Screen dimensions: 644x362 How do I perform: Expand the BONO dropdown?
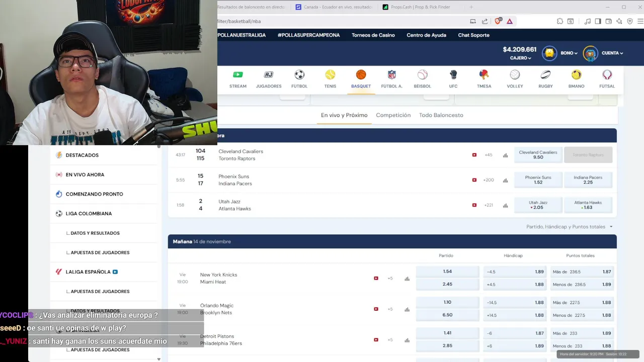coord(569,53)
